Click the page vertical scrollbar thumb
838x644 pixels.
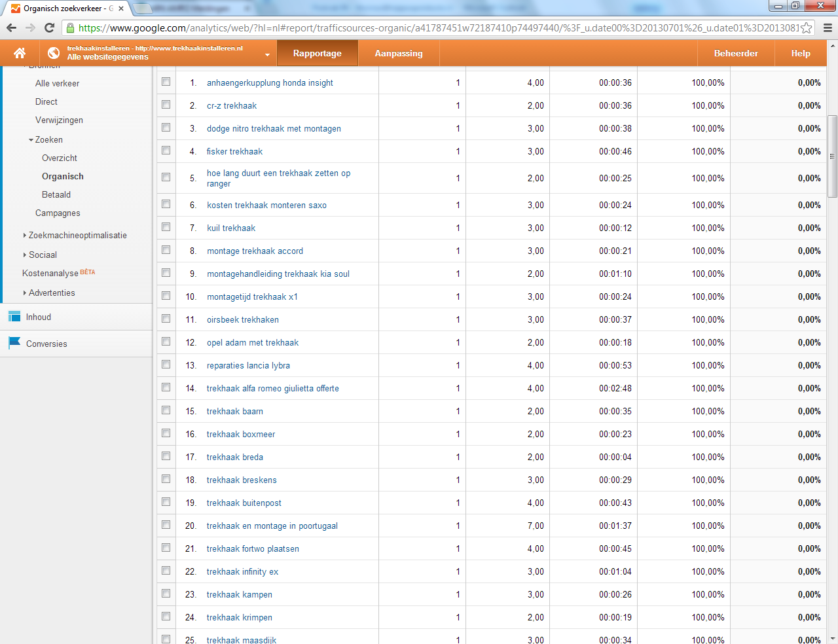click(x=832, y=156)
